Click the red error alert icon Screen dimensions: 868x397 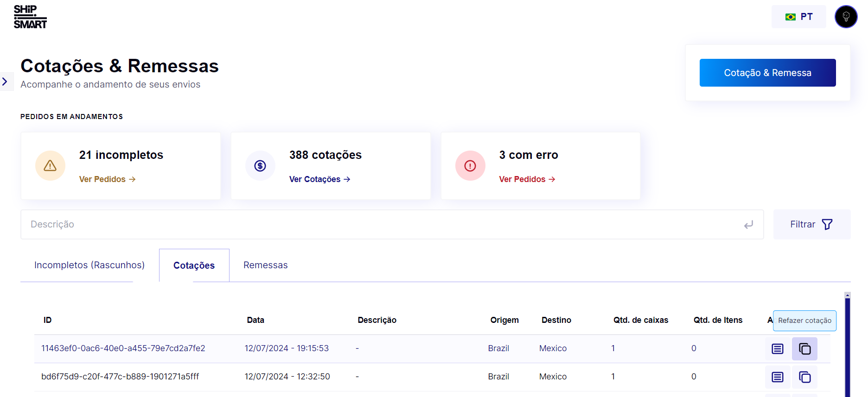(x=470, y=166)
